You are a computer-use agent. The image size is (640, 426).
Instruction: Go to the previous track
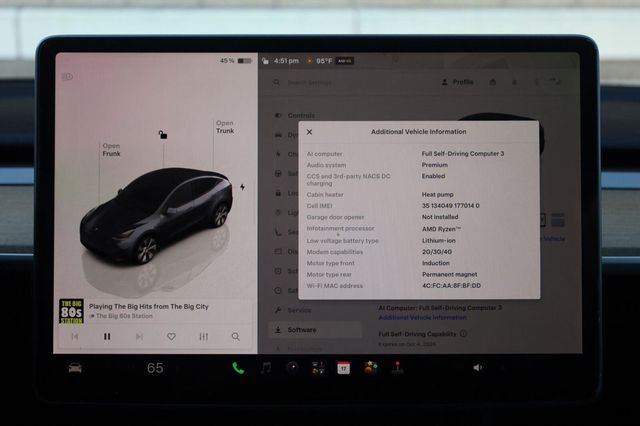pyautogui.click(x=75, y=337)
